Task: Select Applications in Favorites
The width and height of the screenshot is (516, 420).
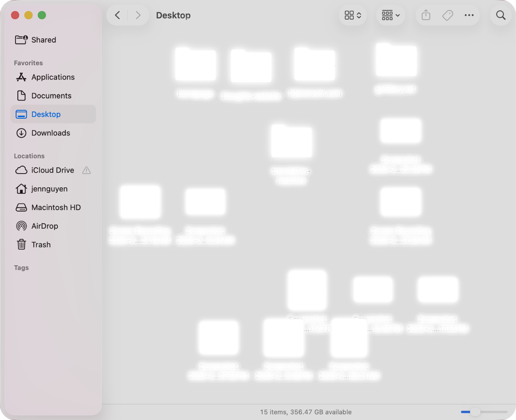Action: coord(53,77)
